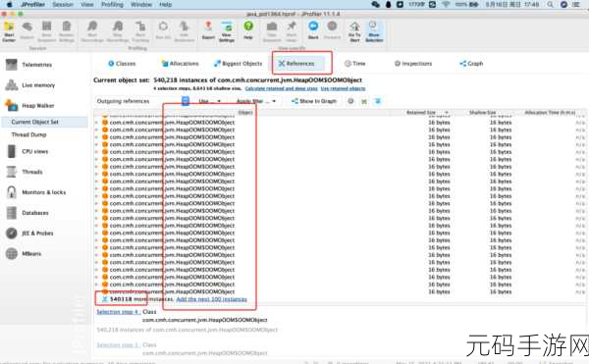Screen dimensions: 589x364
Task: Click the blue icon after the green icon
Action: coord(378,101)
